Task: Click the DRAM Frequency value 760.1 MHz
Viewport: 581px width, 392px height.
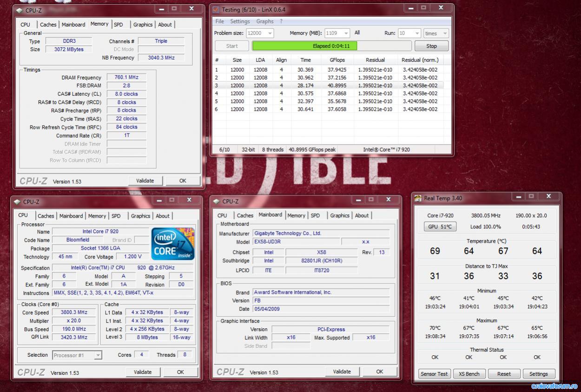Action: click(x=126, y=77)
